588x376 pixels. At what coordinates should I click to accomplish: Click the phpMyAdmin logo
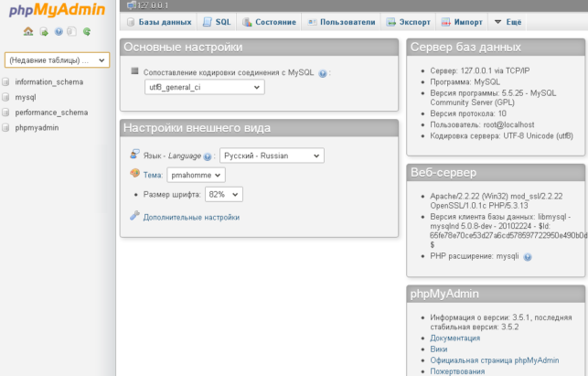[x=57, y=10]
